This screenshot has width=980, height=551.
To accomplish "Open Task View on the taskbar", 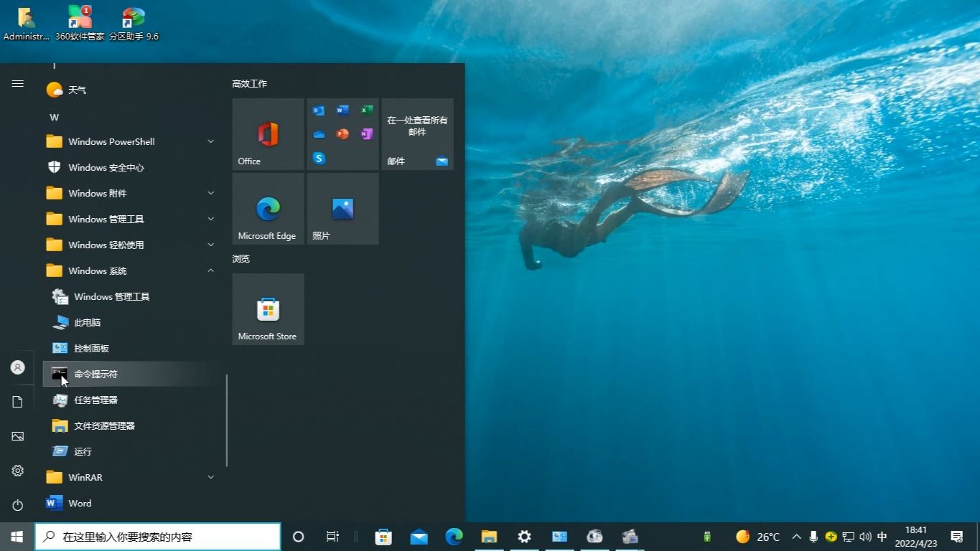I will point(332,537).
